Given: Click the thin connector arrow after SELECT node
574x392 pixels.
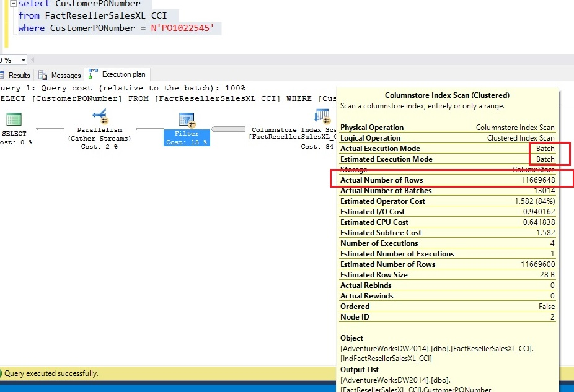Looking at the screenshot, I should pyautogui.click(x=50, y=129).
